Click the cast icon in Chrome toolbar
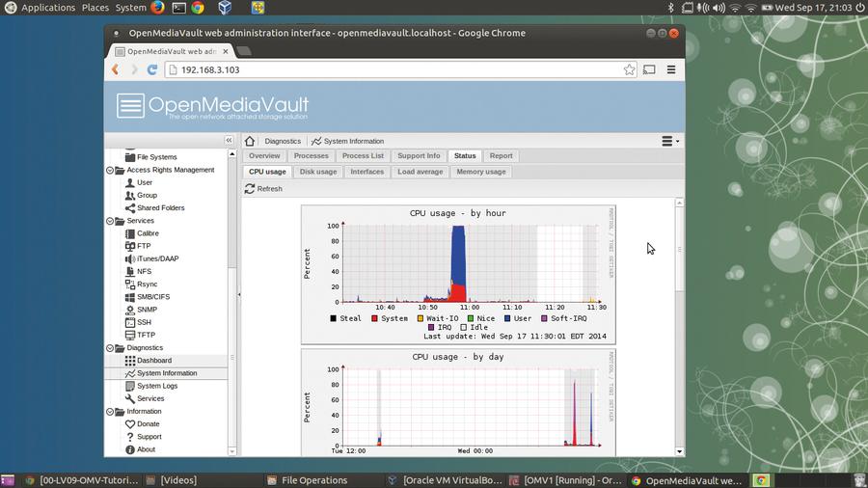The height and width of the screenshot is (488, 868). tap(649, 69)
